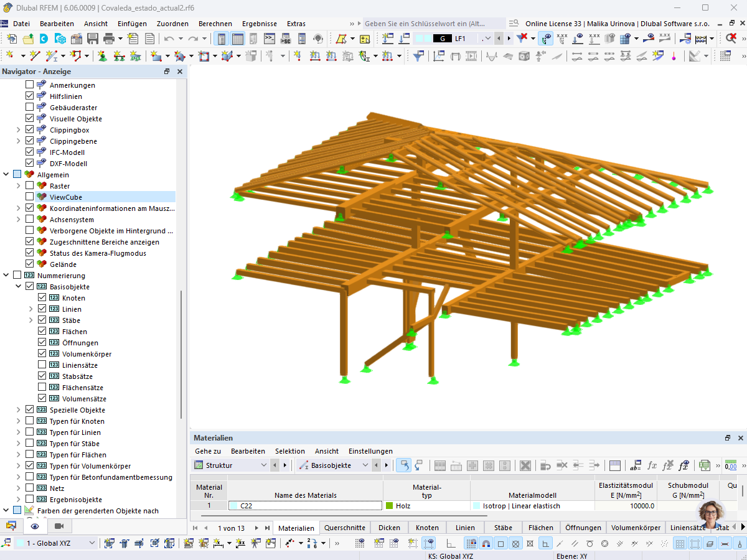Click the Excel export icon in Materialien
The image size is (747, 560).
[705, 465]
